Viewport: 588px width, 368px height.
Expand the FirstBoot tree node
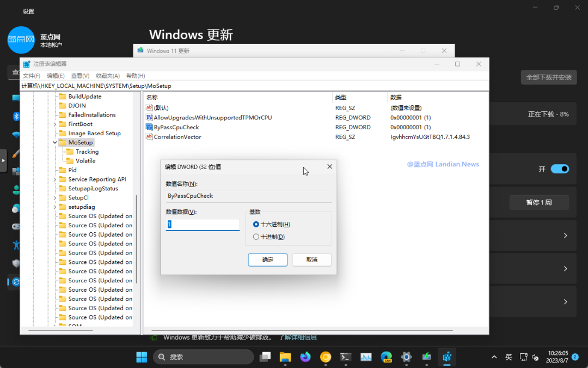pyautogui.click(x=55, y=124)
